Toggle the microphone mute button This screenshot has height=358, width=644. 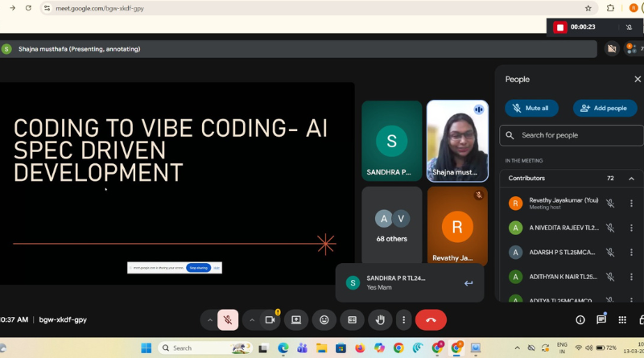coord(228,319)
